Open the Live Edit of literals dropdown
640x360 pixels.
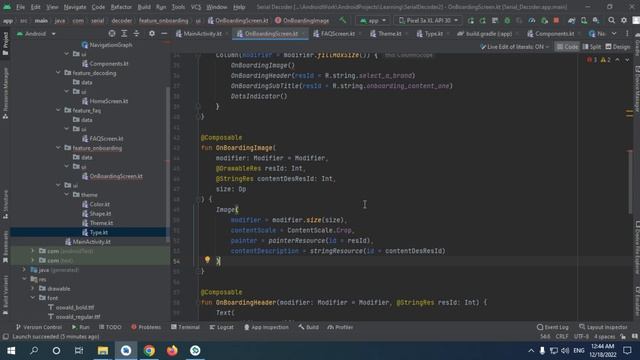pyautogui.click(x=514, y=47)
